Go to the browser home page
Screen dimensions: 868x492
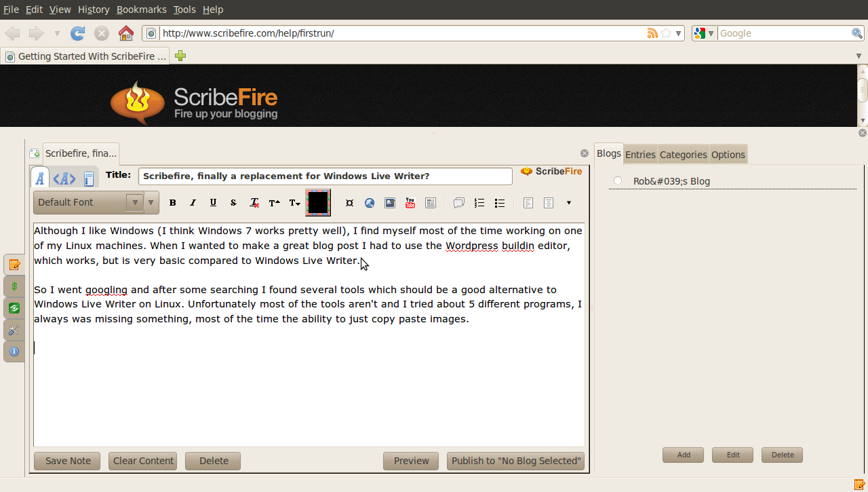tap(126, 33)
